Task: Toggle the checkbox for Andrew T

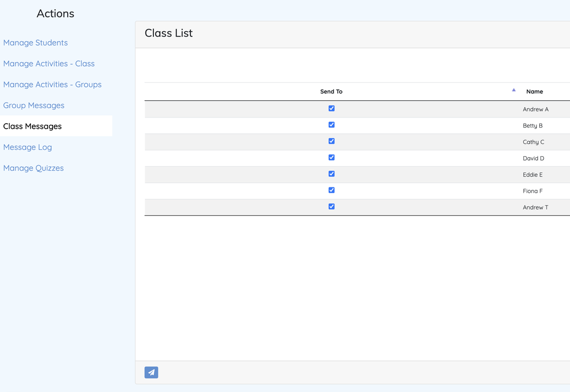Action: pyautogui.click(x=331, y=207)
